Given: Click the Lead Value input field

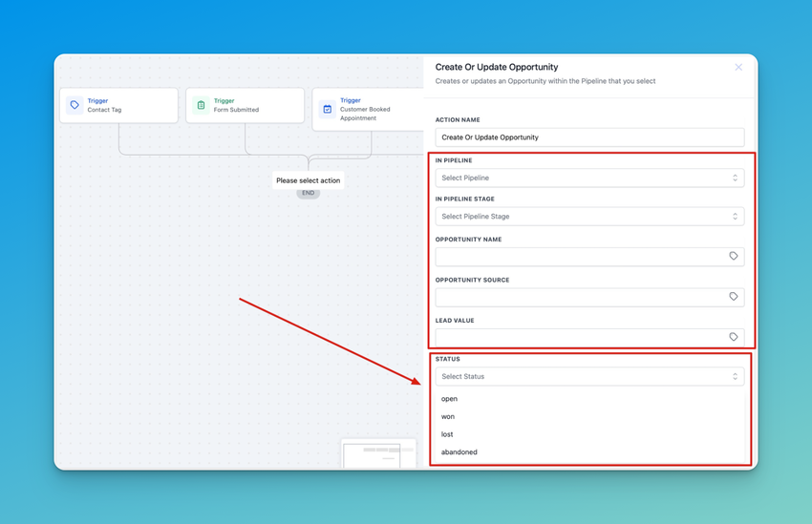Looking at the screenshot, I should [x=589, y=337].
